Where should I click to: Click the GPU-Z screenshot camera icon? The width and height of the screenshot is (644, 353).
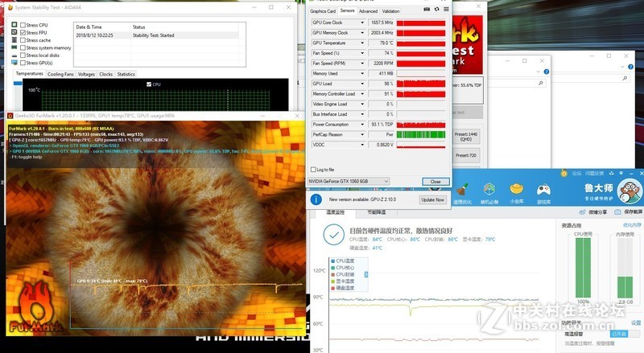[426, 10]
